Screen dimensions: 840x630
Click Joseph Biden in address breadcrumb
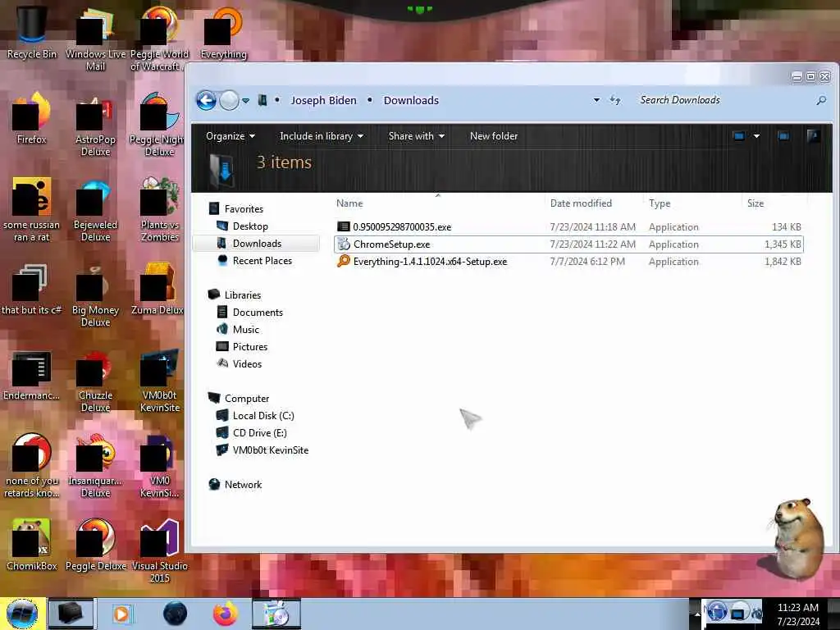pyautogui.click(x=323, y=100)
